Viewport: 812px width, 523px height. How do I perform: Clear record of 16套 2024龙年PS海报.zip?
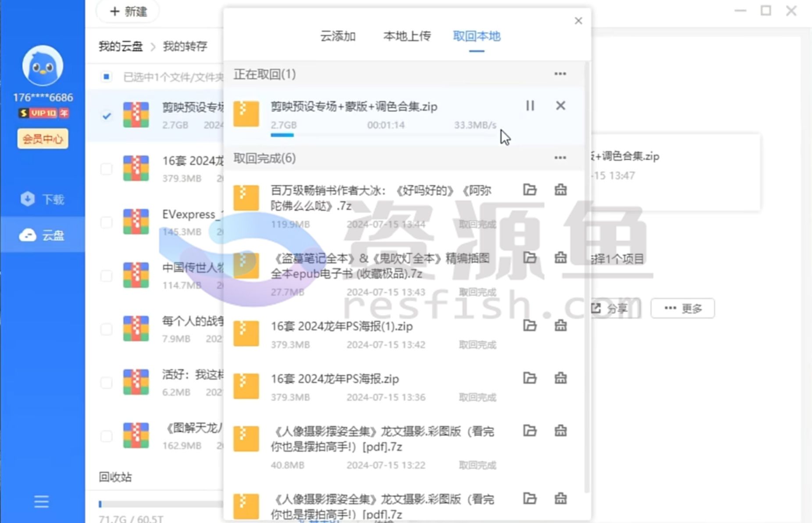click(x=560, y=378)
